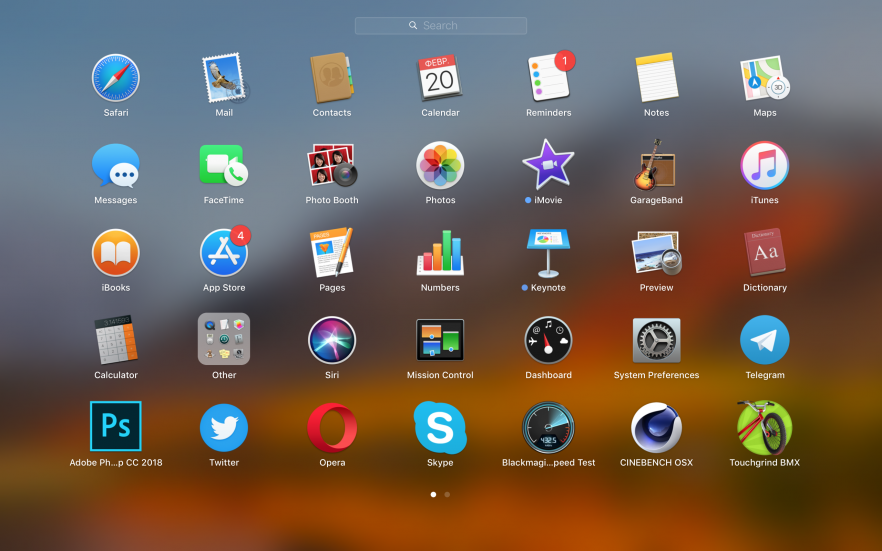Open Photo Booth
The image size is (882, 551).
332,165
